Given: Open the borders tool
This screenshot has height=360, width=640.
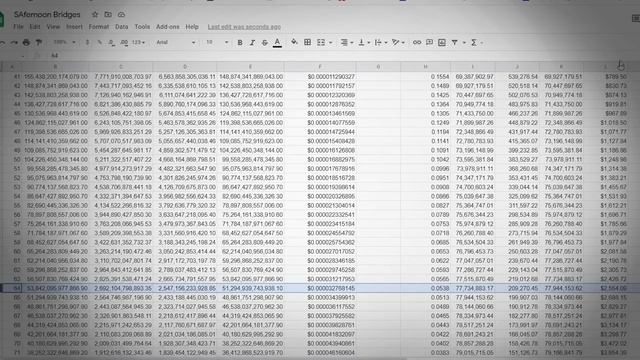Looking at the screenshot, I should coord(307,42).
